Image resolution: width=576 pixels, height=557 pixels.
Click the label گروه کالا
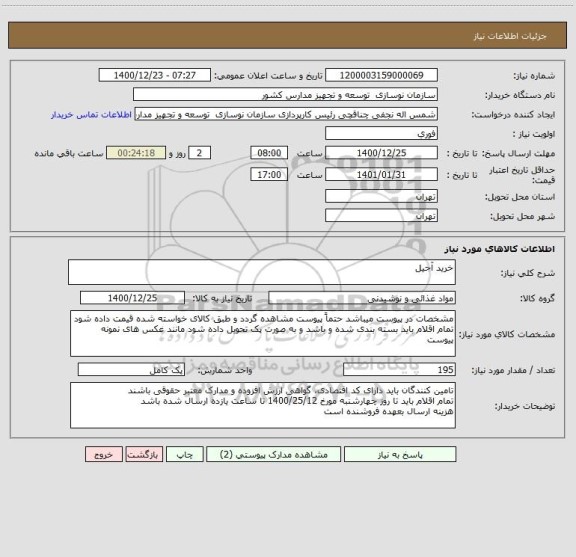(537, 298)
